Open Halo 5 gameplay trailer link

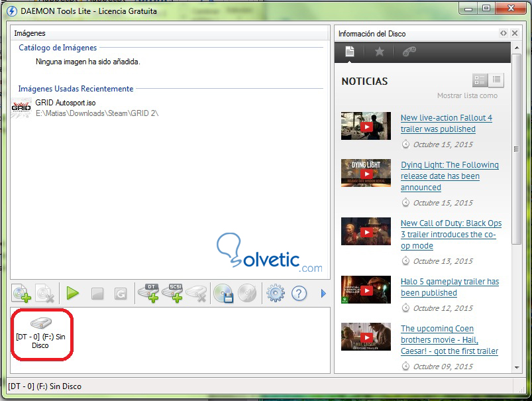pyautogui.click(x=450, y=287)
